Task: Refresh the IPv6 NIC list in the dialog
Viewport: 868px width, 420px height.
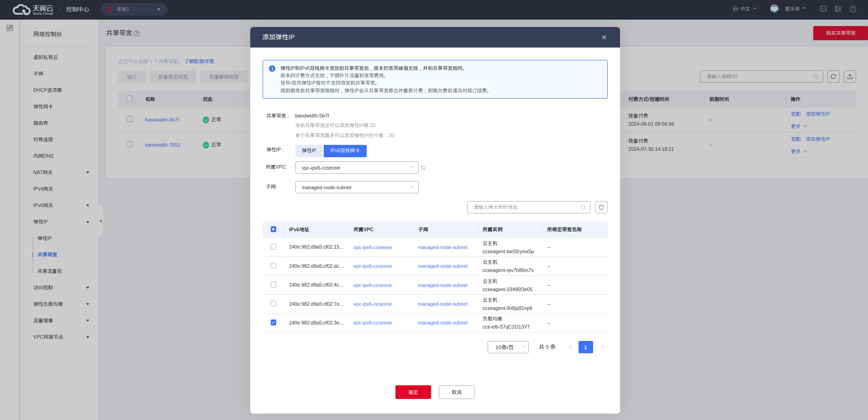Action: (x=601, y=207)
